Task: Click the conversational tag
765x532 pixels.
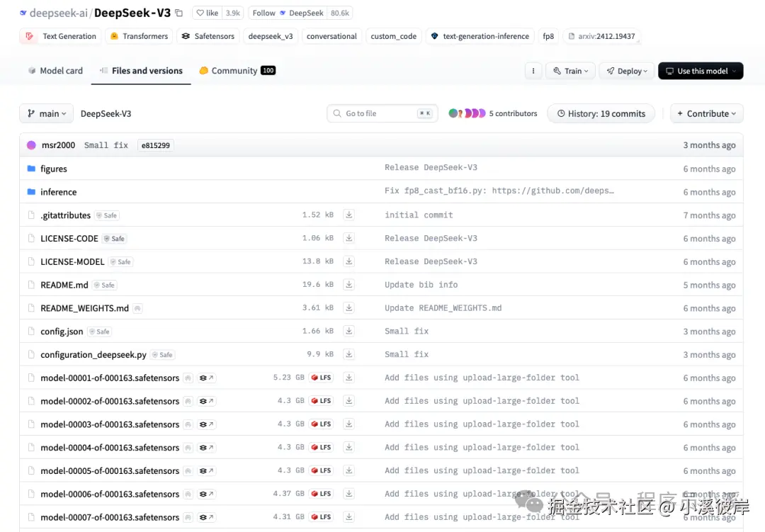Action: coord(331,36)
